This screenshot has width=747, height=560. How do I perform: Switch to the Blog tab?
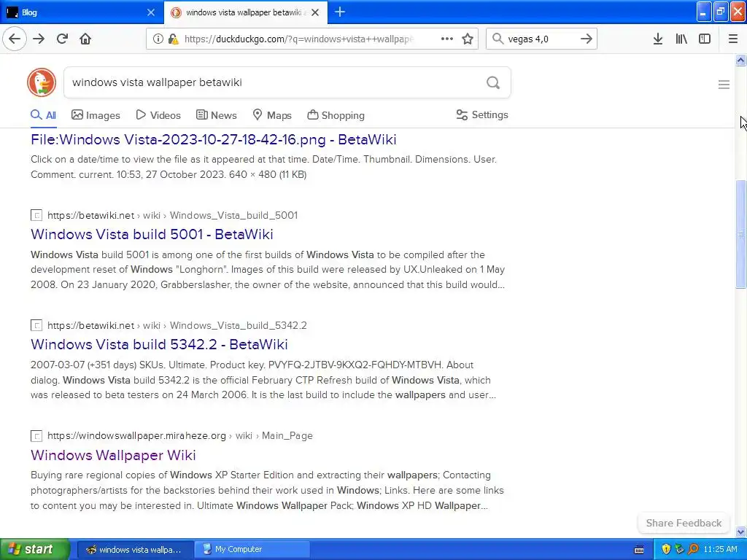(x=81, y=12)
